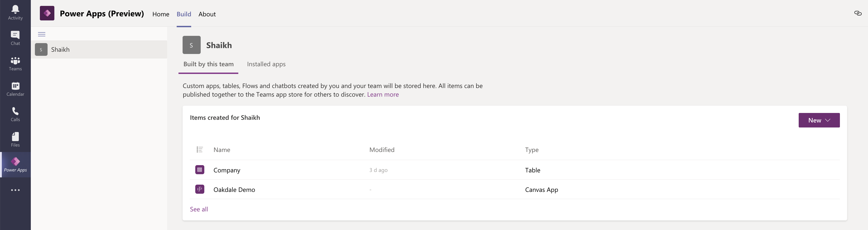Click the 'Power Apps (Preview)' title

click(x=102, y=13)
